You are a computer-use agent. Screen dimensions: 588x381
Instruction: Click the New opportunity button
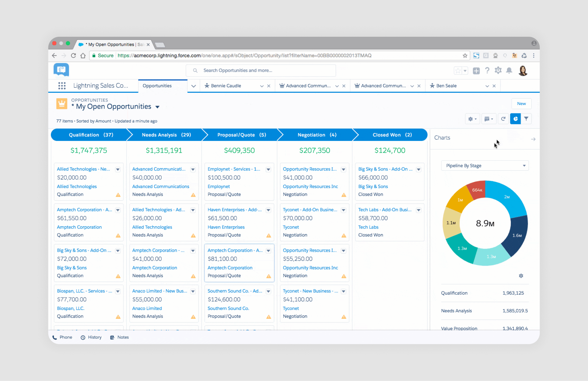pyautogui.click(x=521, y=104)
